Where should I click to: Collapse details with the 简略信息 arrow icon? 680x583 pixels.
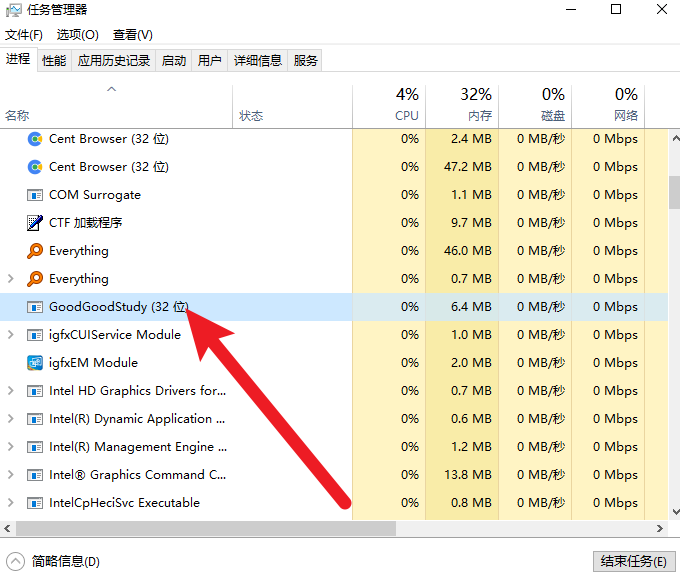tap(16, 561)
